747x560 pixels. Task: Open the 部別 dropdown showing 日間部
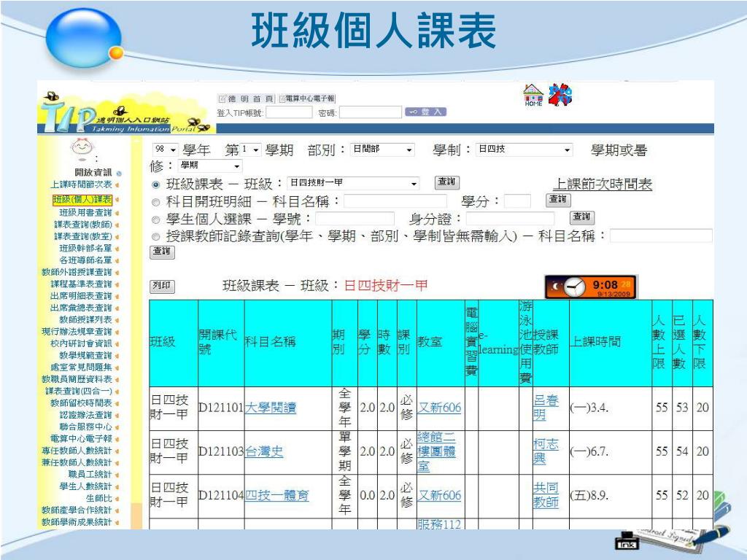pyautogui.click(x=382, y=149)
